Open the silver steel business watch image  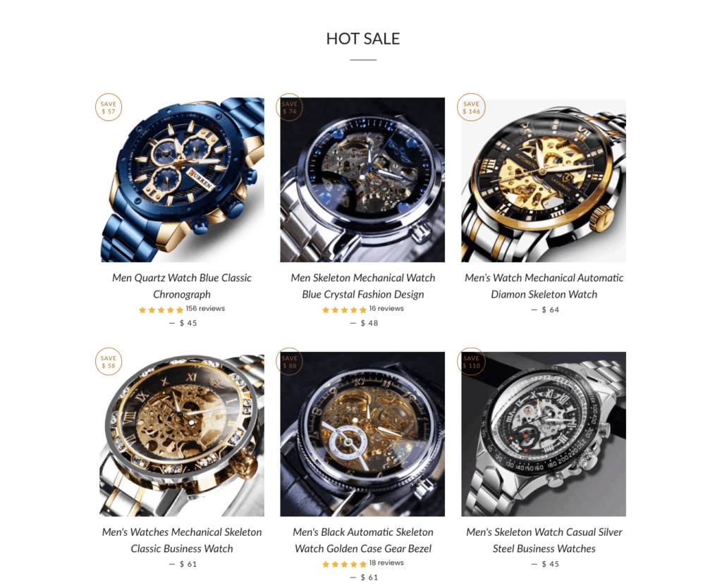[x=544, y=434]
